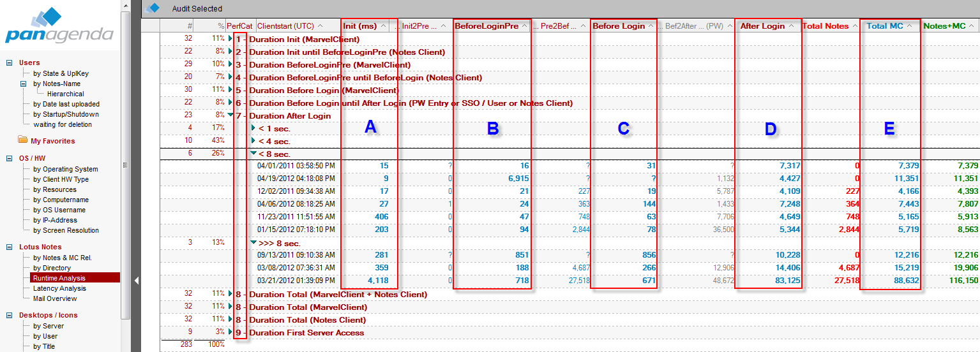Collapse the Users section in sidebar

[9, 62]
